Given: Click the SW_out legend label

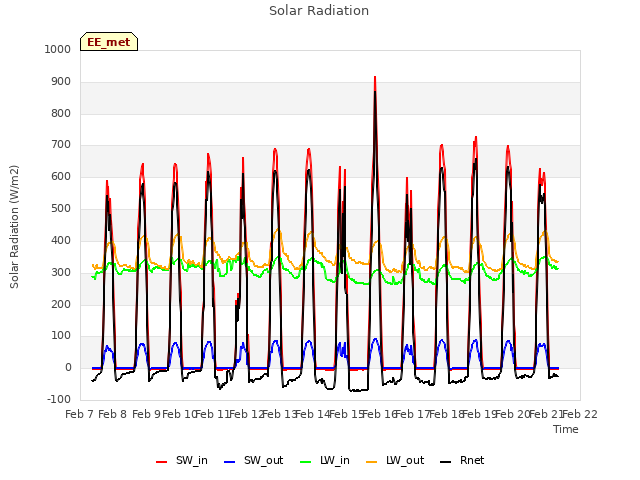Looking at the screenshot, I should pos(263,461).
